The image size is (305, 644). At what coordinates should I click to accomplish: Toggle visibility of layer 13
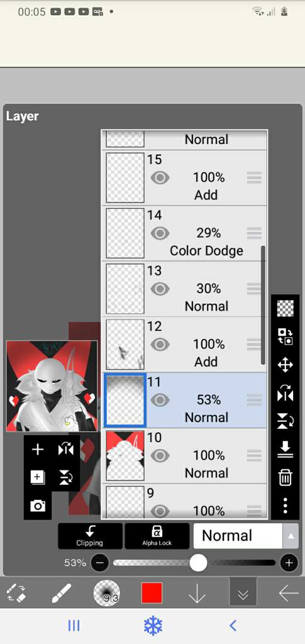point(160,289)
